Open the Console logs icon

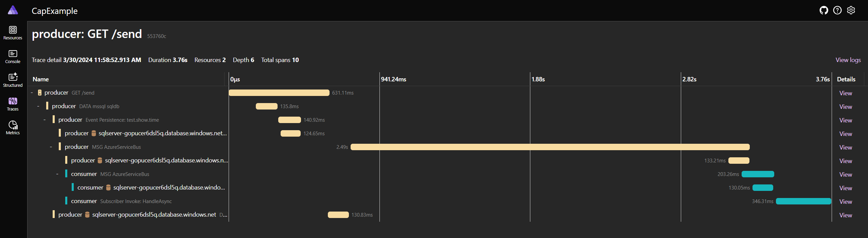point(13,54)
